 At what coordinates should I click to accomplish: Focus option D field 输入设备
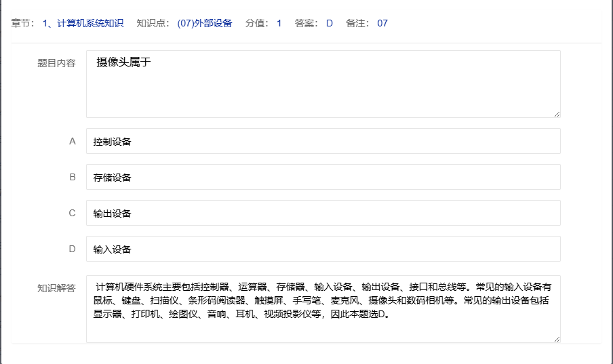coord(323,249)
